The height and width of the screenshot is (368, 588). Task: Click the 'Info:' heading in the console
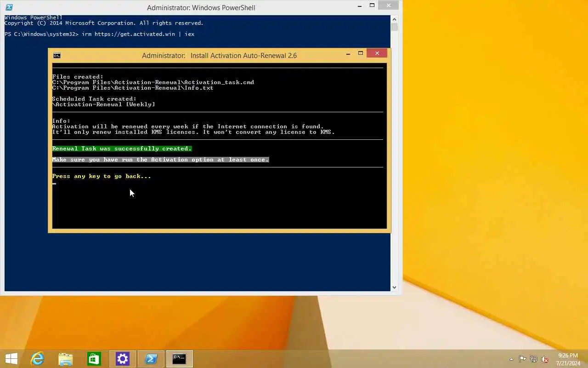click(x=61, y=121)
